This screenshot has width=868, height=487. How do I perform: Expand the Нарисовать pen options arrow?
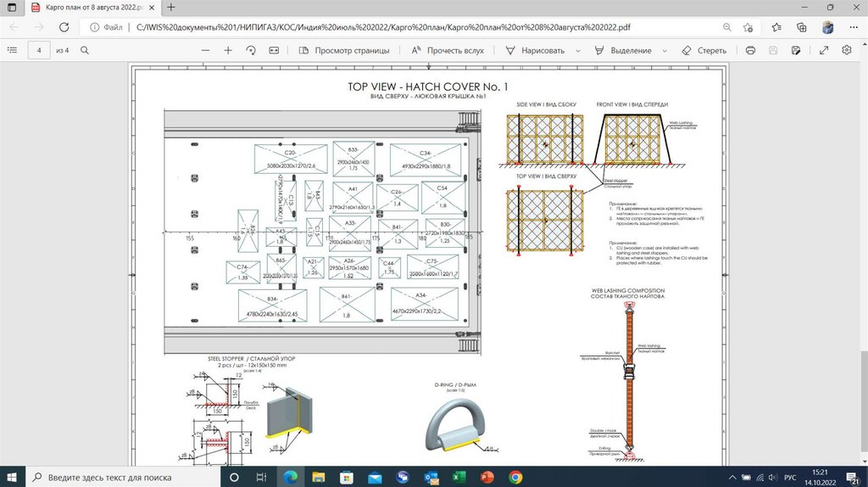pos(578,50)
